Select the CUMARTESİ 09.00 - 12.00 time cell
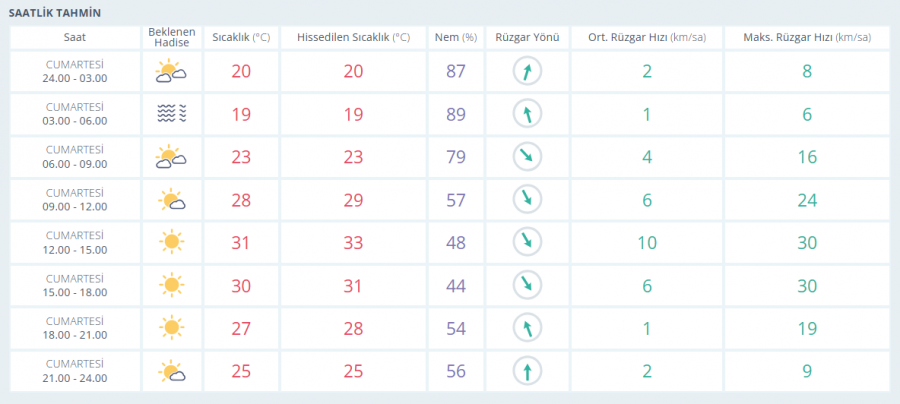The width and height of the screenshot is (900, 404). pos(75,200)
